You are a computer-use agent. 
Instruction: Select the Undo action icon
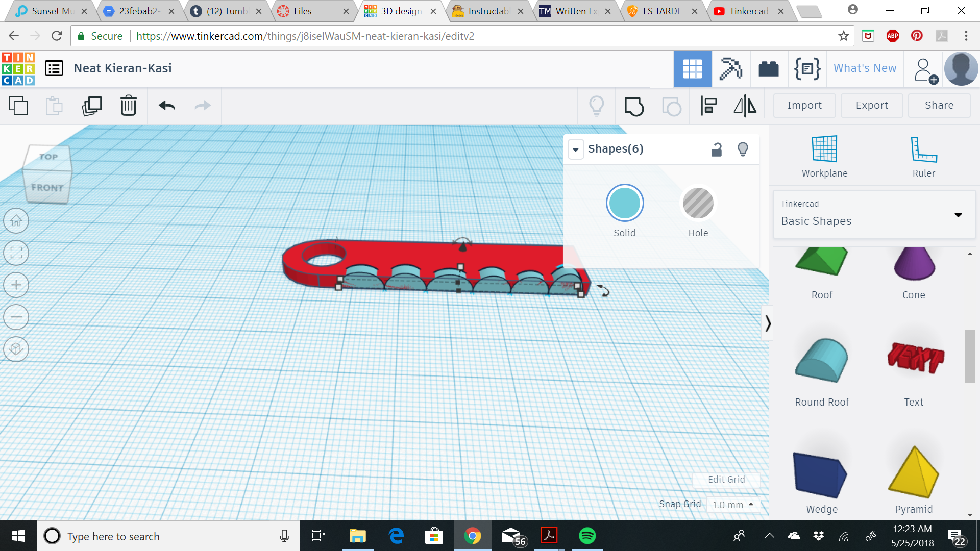(166, 105)
